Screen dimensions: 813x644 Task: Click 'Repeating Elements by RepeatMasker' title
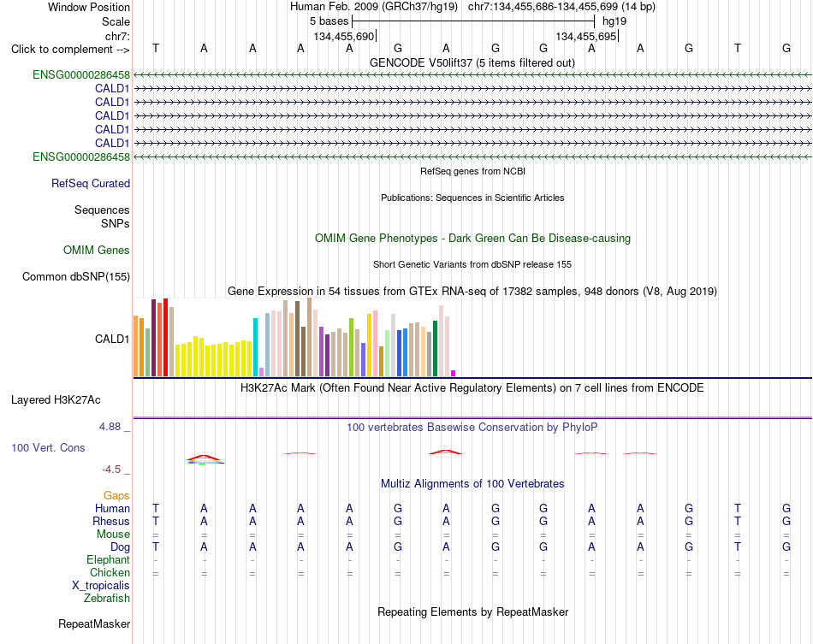tap(472, 612)
